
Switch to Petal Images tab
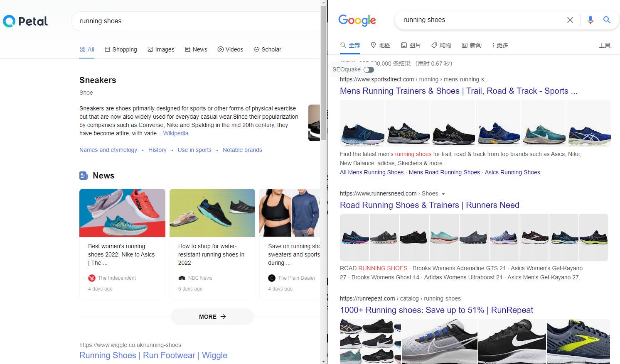(161, 49)
